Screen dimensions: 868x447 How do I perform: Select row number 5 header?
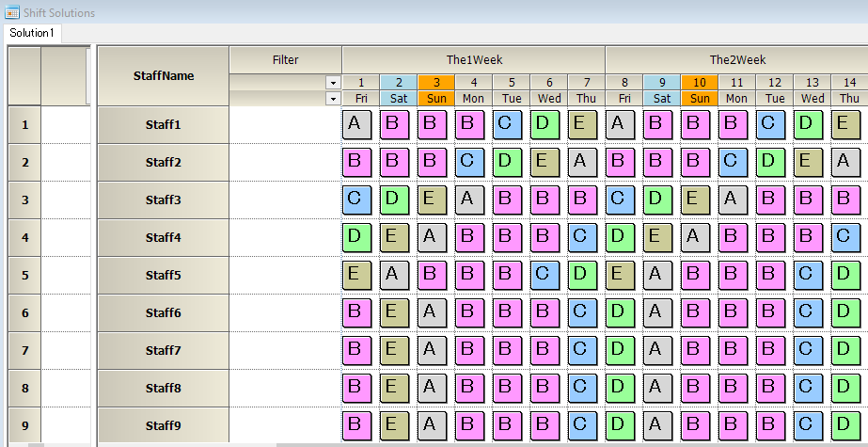(x=25, y=276)
